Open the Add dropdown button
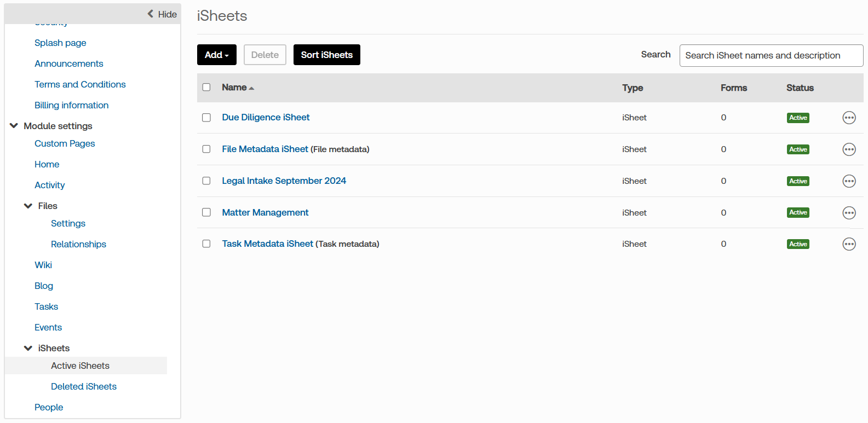The height and width of the screenshot is (423, 868). coord(217,55)
